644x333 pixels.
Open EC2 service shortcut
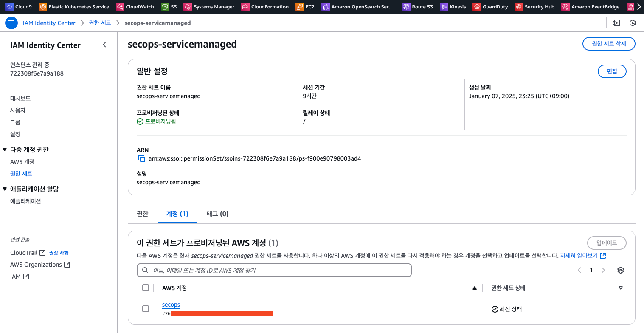tap(305, 7)
